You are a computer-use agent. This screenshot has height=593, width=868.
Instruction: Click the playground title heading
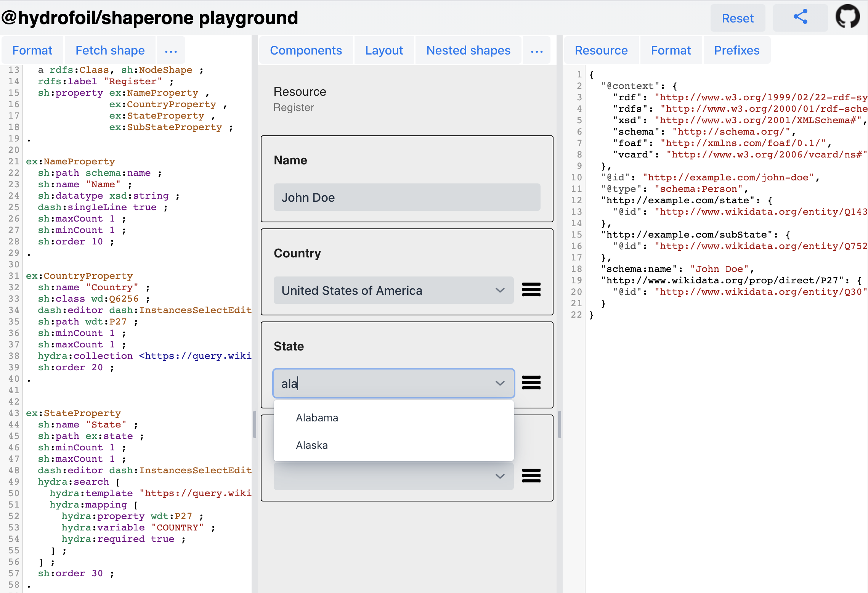point(149,18)
